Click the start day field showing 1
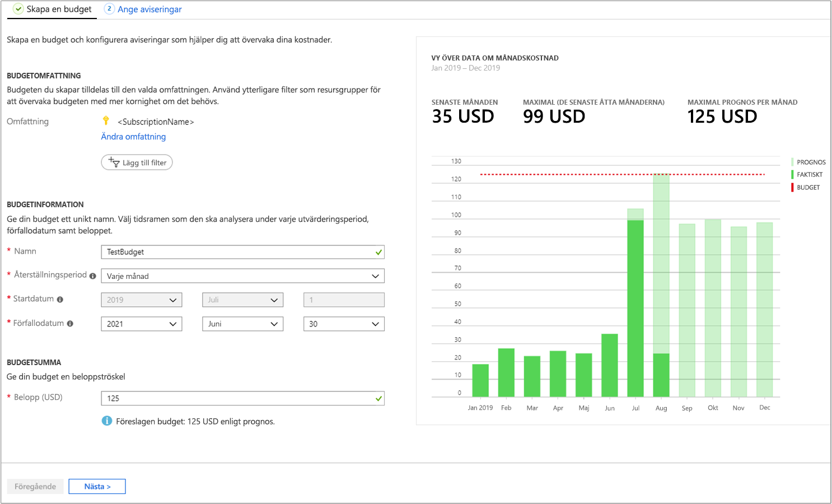 point(344,300)
